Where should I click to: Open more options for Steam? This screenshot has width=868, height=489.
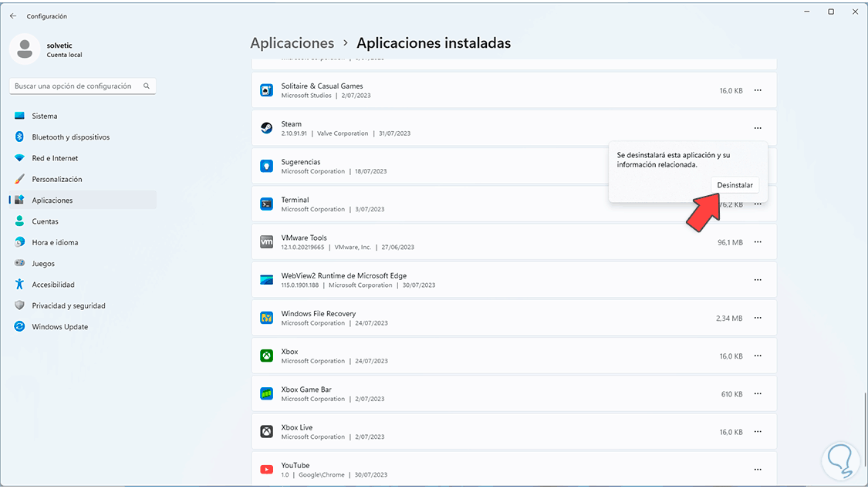point(758,128)
